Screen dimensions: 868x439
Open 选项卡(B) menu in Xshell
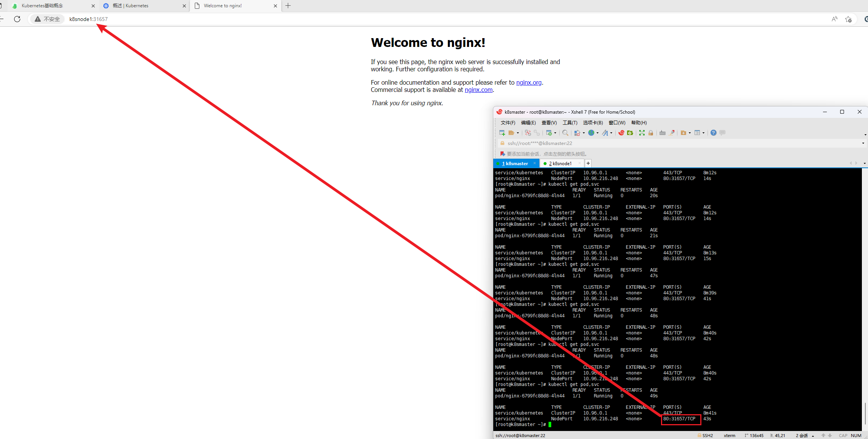pyautogui.click(x=593, y=123)
